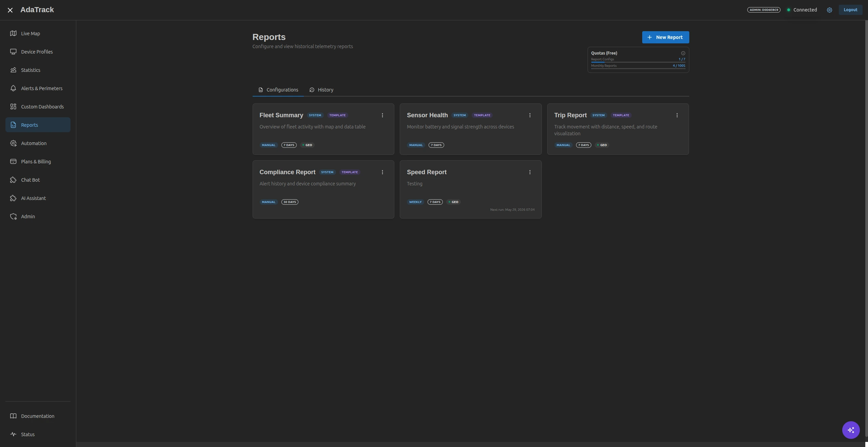This screenshot has width=868, height=447.
Task: Click the New Report button
Action: (x=665, y=37)
